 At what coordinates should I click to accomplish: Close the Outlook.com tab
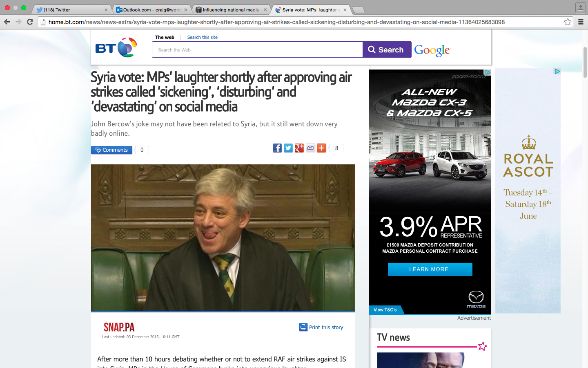pos(186,10)
